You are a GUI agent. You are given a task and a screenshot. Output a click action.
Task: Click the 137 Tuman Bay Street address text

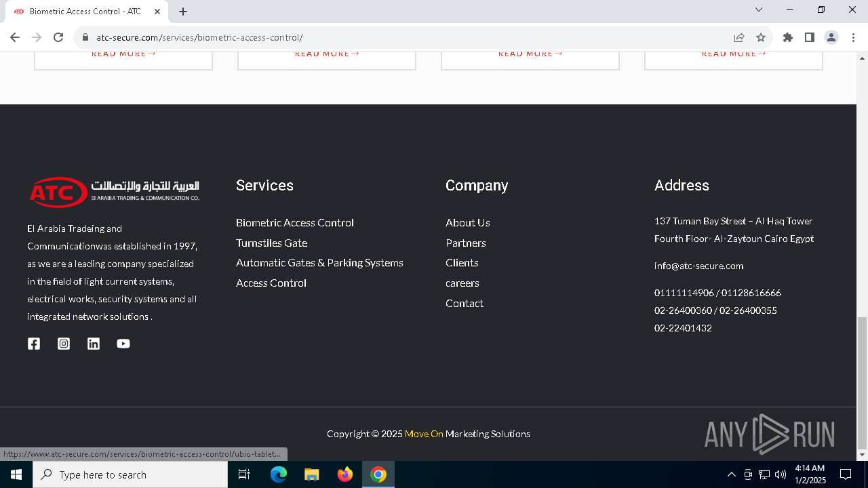coord(734,230)
